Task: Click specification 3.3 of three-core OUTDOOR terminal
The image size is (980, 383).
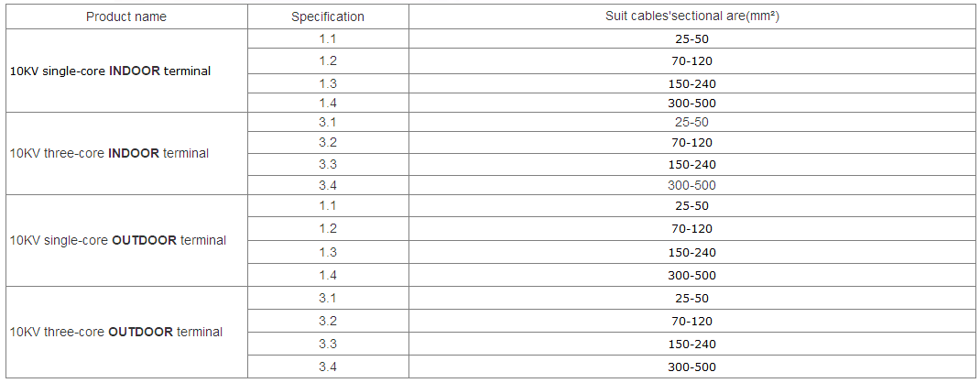Action: (x=328, y=344)
